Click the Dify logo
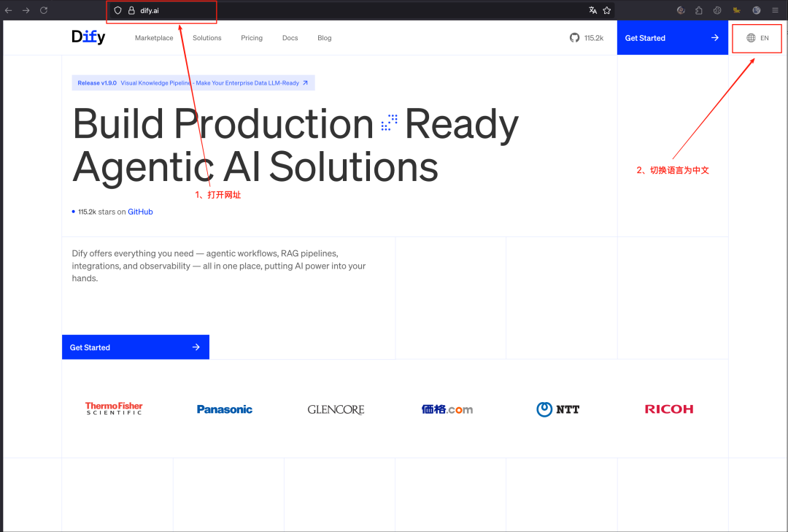 88,36
